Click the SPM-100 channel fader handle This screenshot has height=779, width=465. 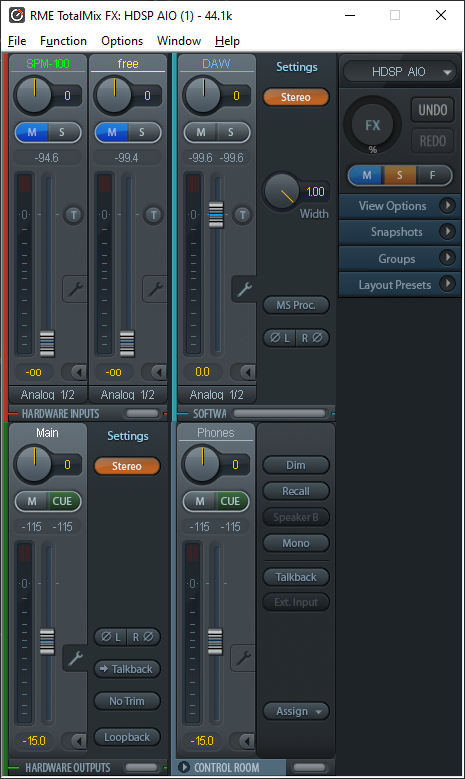click(x=47, y=343)
